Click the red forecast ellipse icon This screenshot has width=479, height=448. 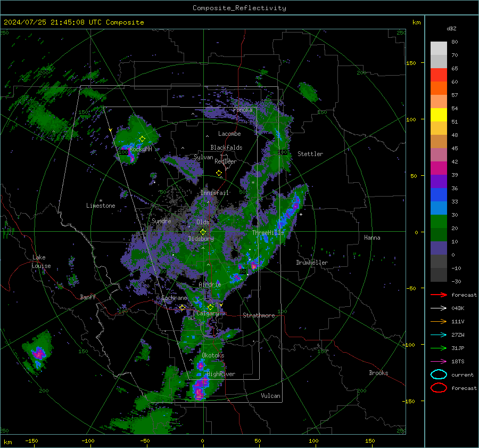click(439, 388)
